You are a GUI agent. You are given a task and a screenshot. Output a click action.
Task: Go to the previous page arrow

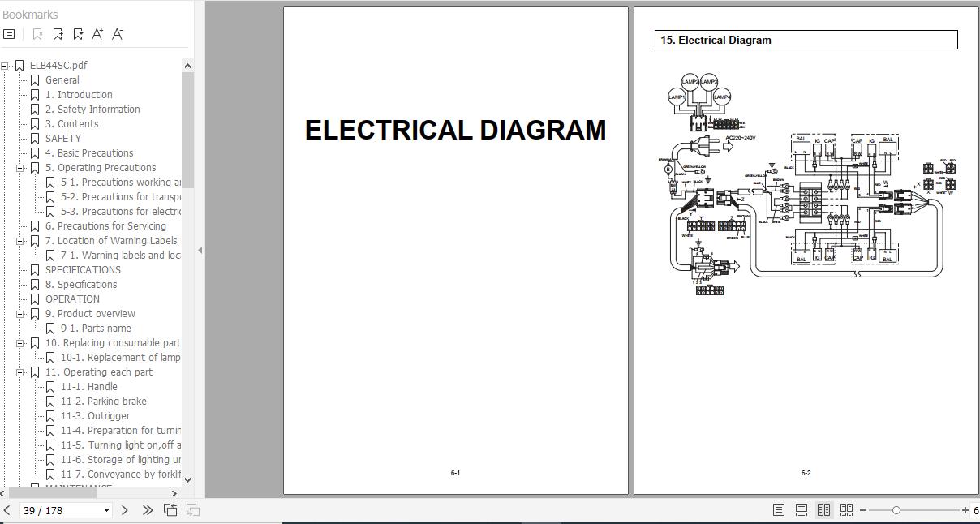(x=7, y=510)
